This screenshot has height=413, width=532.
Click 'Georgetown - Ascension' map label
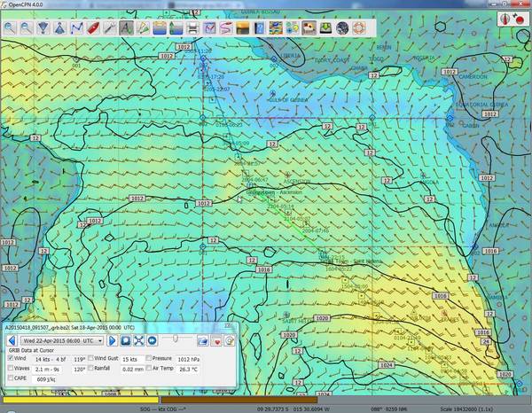pyautogui.click(x=274, y=192)
